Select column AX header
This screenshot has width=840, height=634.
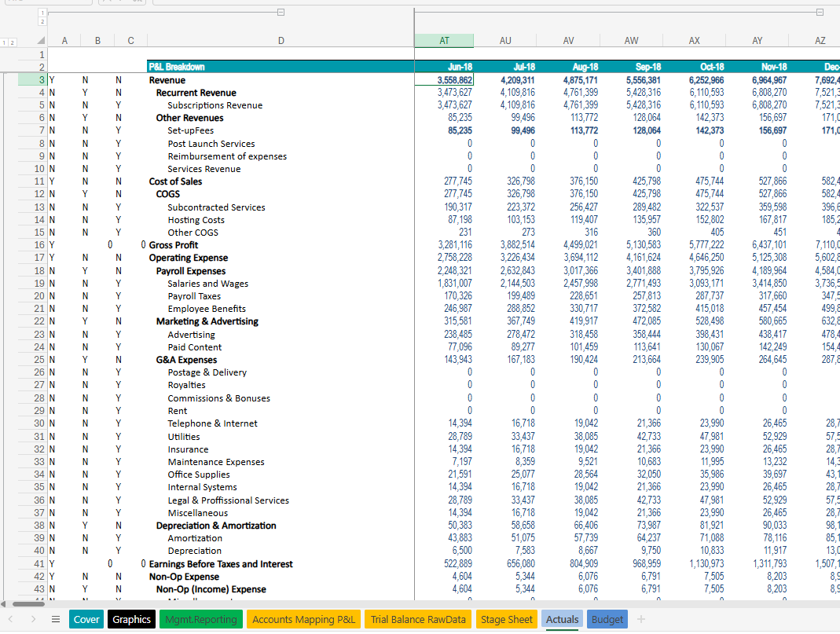point(695,41)
